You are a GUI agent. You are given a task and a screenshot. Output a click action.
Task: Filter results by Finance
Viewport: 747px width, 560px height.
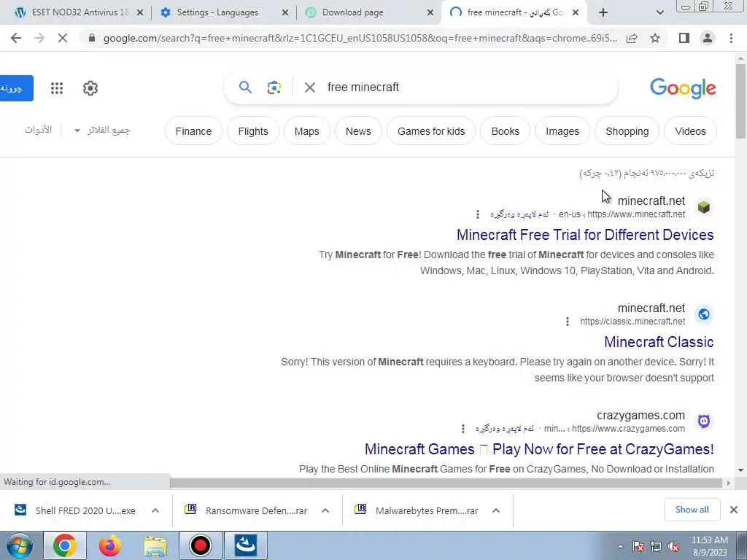(x=193, y=131)
